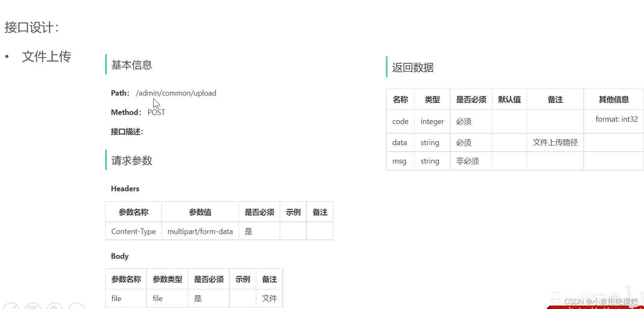This screenshot has width=644, height=309.
Task: Click 是否必须 header in return table
Action: click(471, 99)
